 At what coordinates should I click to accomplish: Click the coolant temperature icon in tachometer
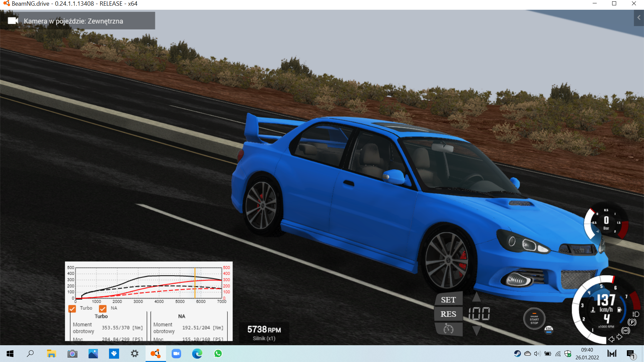click(593, 310)
